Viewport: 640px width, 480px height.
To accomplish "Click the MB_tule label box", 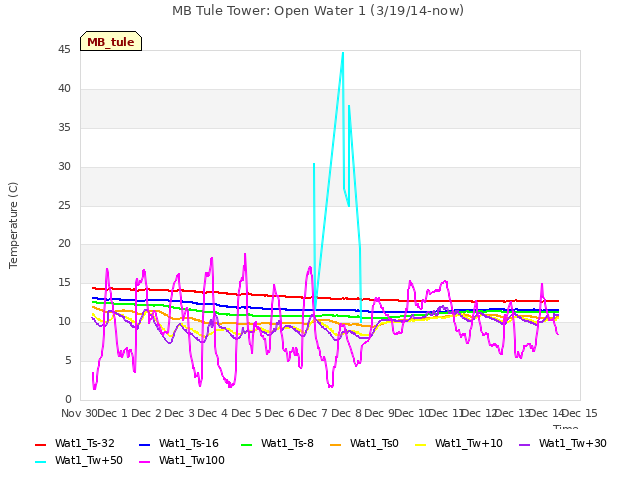I will pyautogui.click(x=111, y=41).
